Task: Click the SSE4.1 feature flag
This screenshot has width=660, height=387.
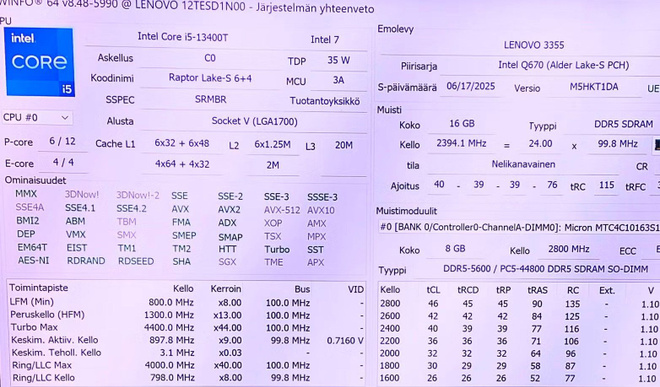Action: pyautogui.click(x=80, y=208)
